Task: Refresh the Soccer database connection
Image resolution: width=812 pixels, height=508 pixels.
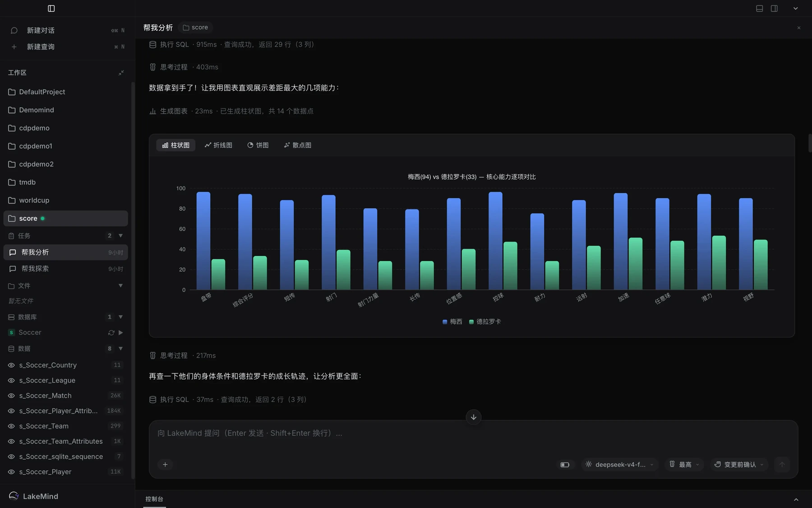Action: click(x=111, y=332)
